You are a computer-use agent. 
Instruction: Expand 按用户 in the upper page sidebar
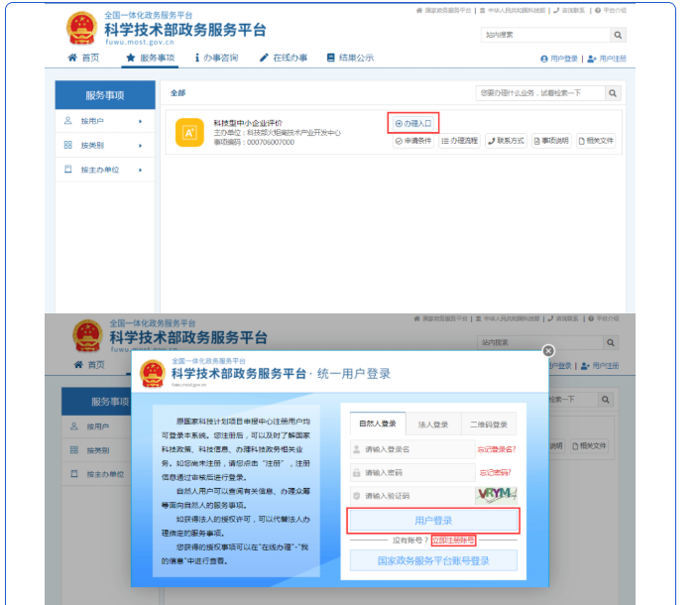point(105,121)
